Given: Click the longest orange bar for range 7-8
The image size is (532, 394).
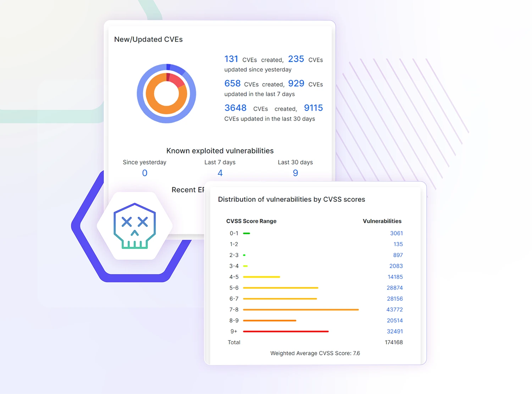Looking at the screenshot, I should [301, 310].
